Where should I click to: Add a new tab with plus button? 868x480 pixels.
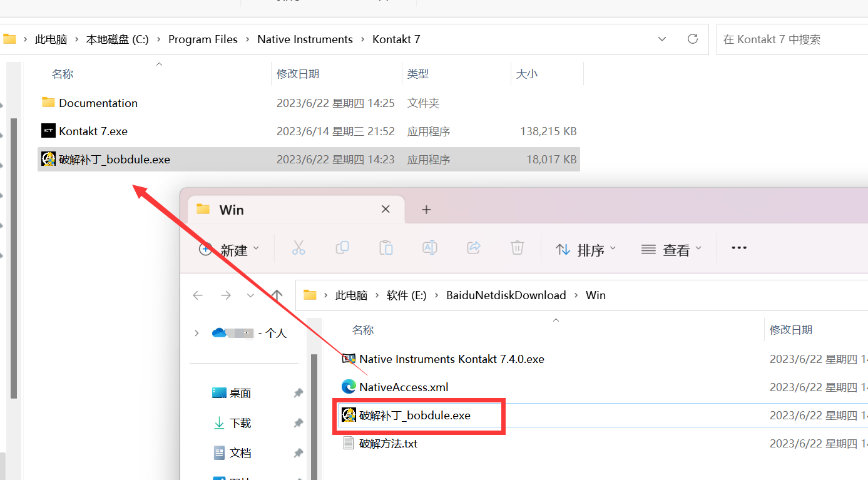(426, 210)
